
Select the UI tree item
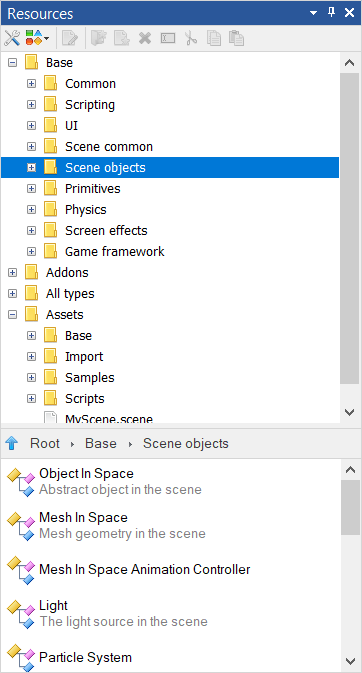tap(71, 126)
